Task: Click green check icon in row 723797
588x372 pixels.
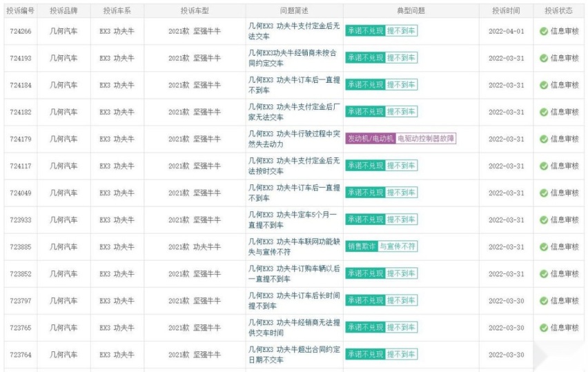Action: 544,301
